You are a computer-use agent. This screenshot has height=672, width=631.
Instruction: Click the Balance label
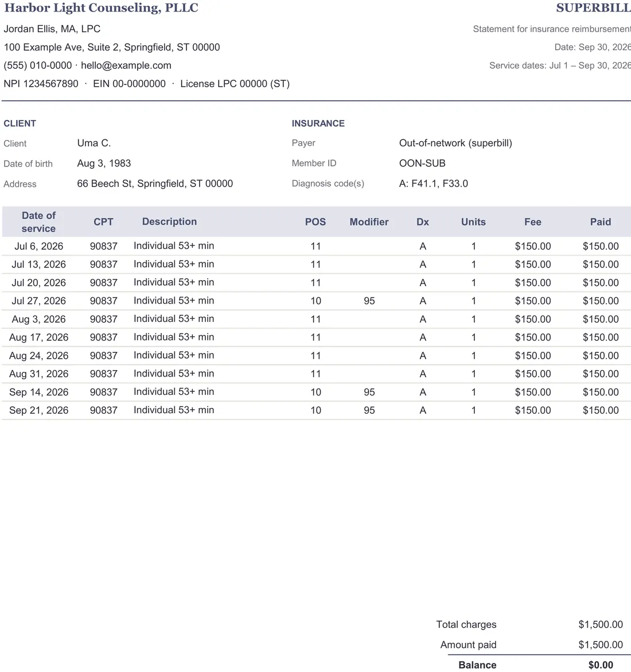click(478, 665)
